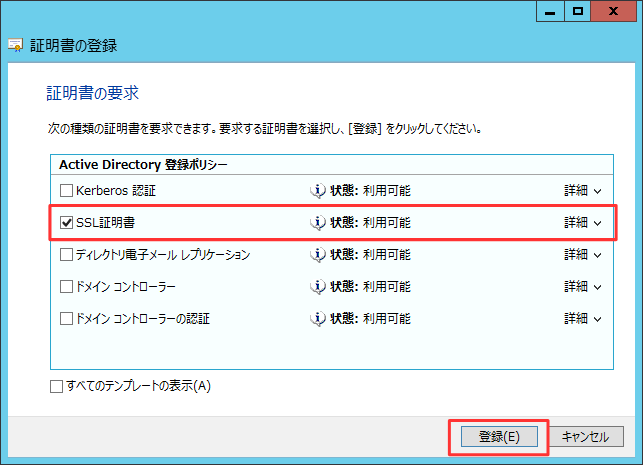Select ドメイン コントローラーの認証 template name
This screenshot has height=465, width=643.
point(143,319)
